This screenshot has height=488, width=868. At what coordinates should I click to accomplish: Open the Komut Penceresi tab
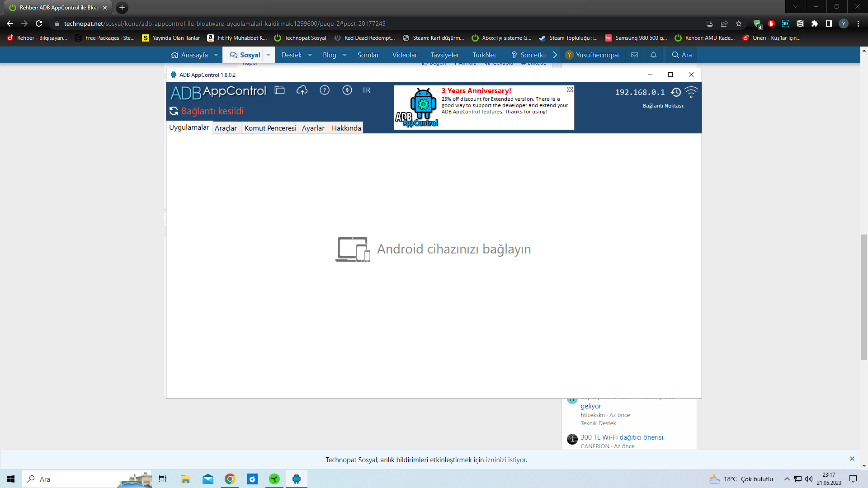[270, 128]
